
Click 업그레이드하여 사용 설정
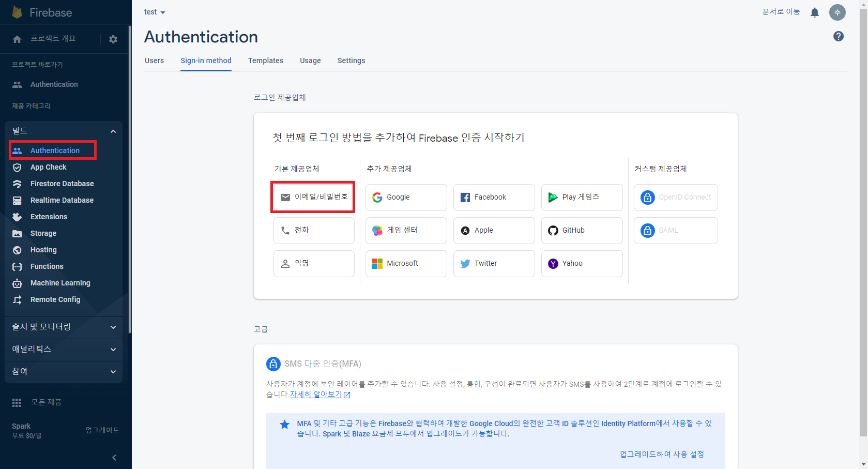tap(662, 454)
